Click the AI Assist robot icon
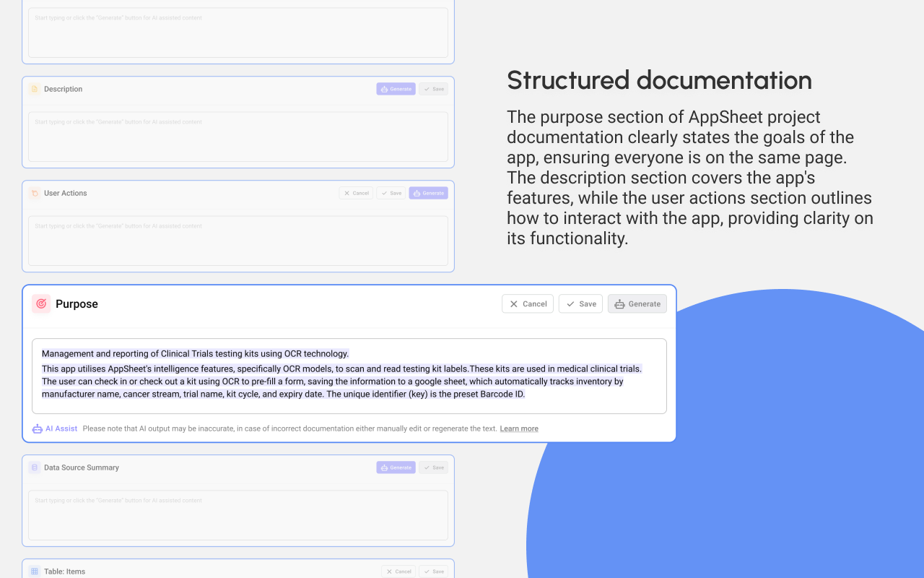924x578 pixels. (x=37, y=428)
